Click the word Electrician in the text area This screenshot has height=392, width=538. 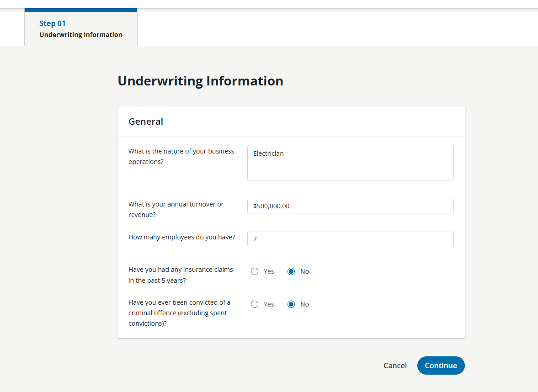(268, 154)
